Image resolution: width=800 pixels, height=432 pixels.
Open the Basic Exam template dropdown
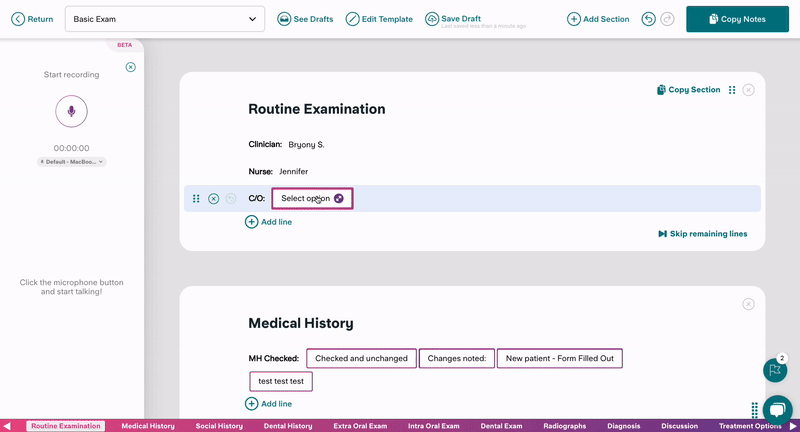pyautogui.click(x=165, y=19)
